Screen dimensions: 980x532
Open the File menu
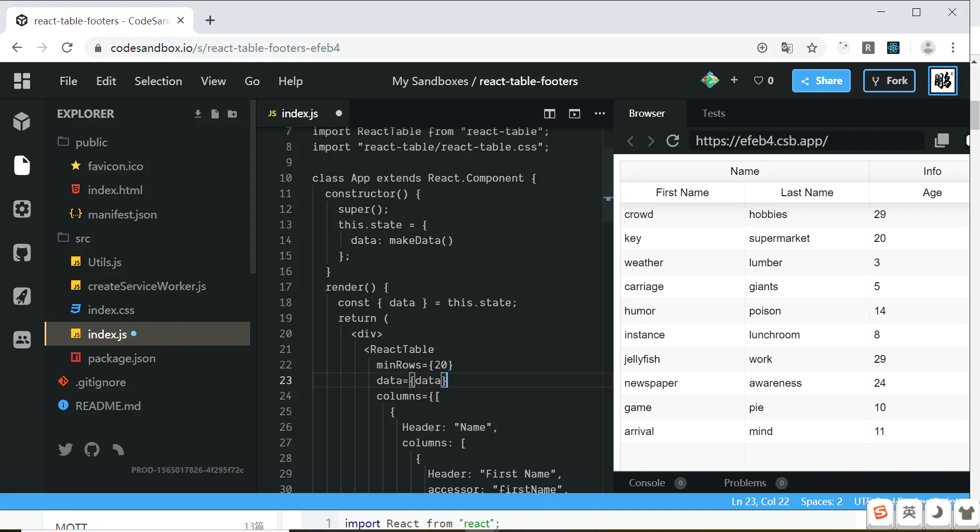point(68,81)
